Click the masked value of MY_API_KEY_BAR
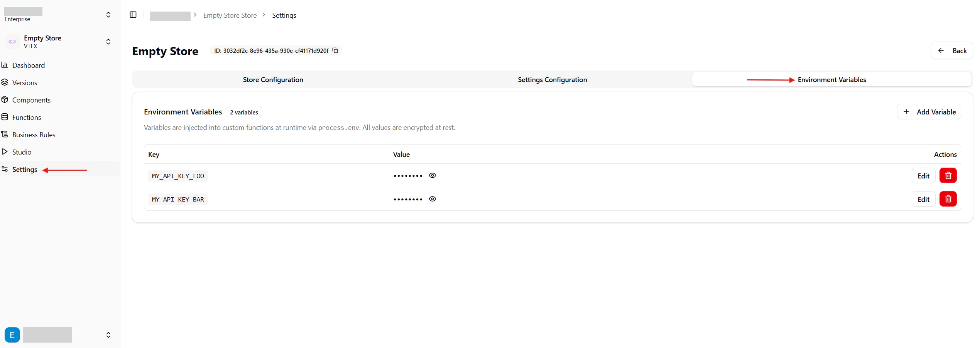The width and height of the screenshot is (980, 348). [x=408, y=199]
